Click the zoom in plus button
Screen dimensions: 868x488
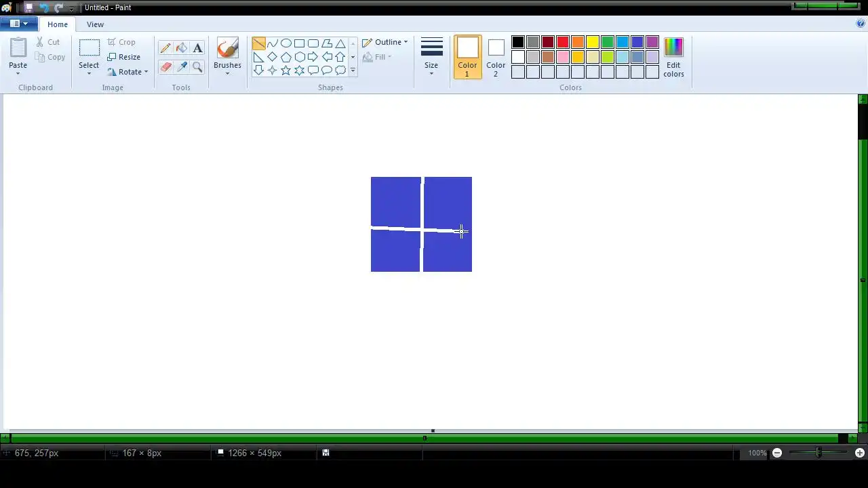tap(860, 453)
